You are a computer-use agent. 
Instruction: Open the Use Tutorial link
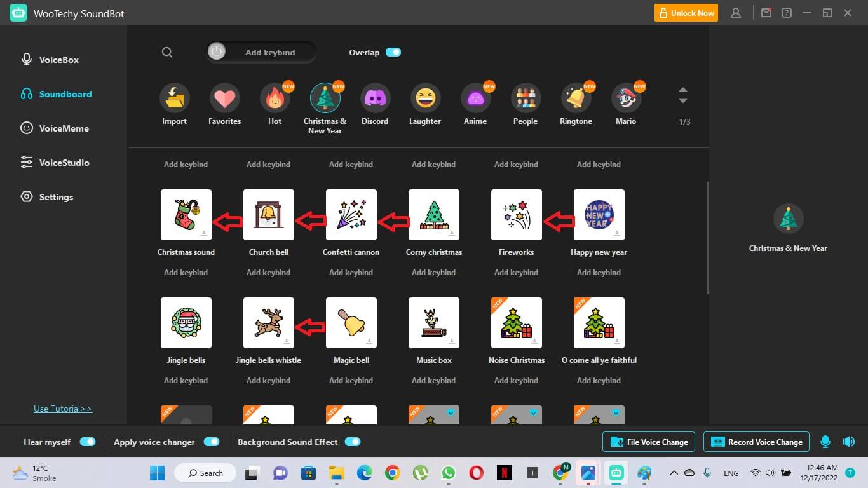(x=63, y=409)
